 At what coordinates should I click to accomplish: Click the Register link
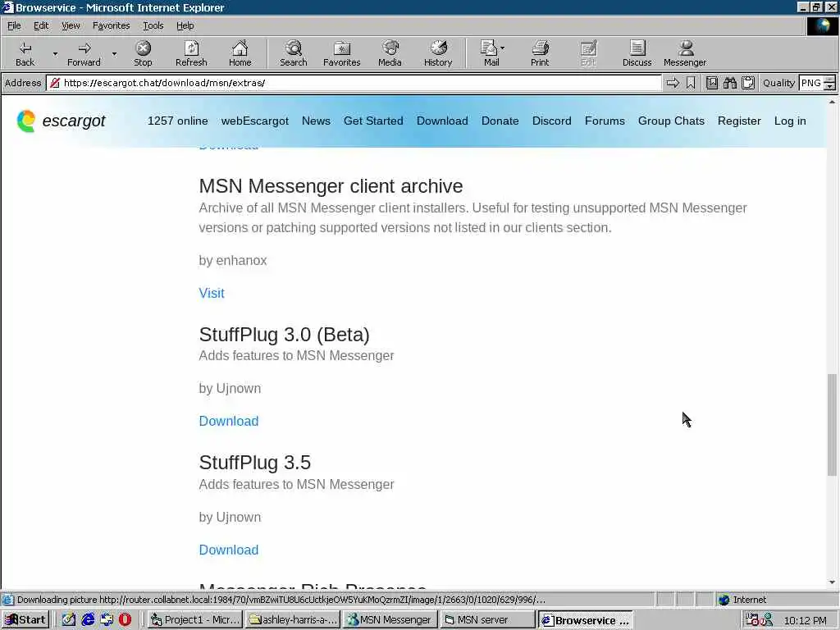pyautogui.click(x=739, y=121)
